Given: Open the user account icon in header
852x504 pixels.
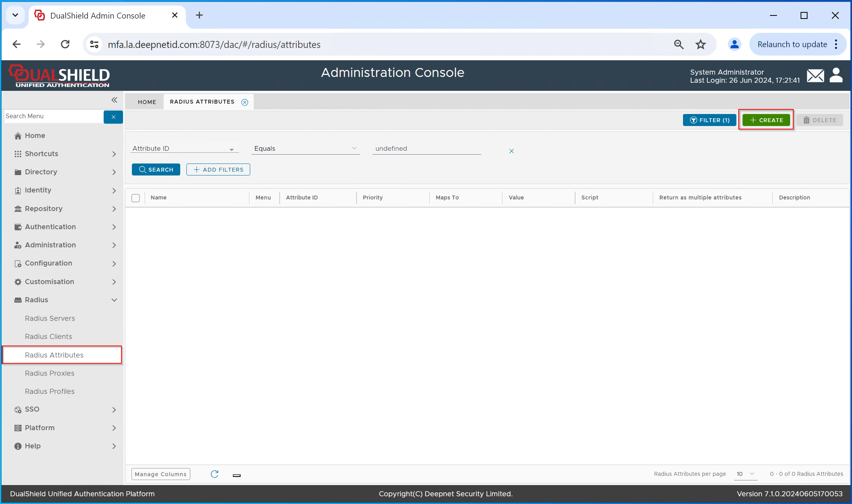Looking at the screenshot, I should click(836, 76).
